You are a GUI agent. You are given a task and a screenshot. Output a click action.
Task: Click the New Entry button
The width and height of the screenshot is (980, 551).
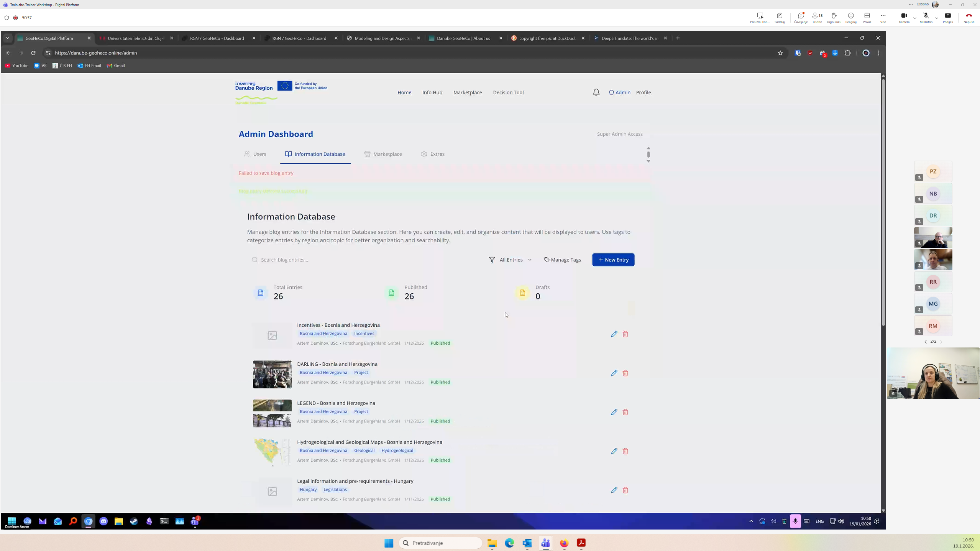[x=613, y=260]
